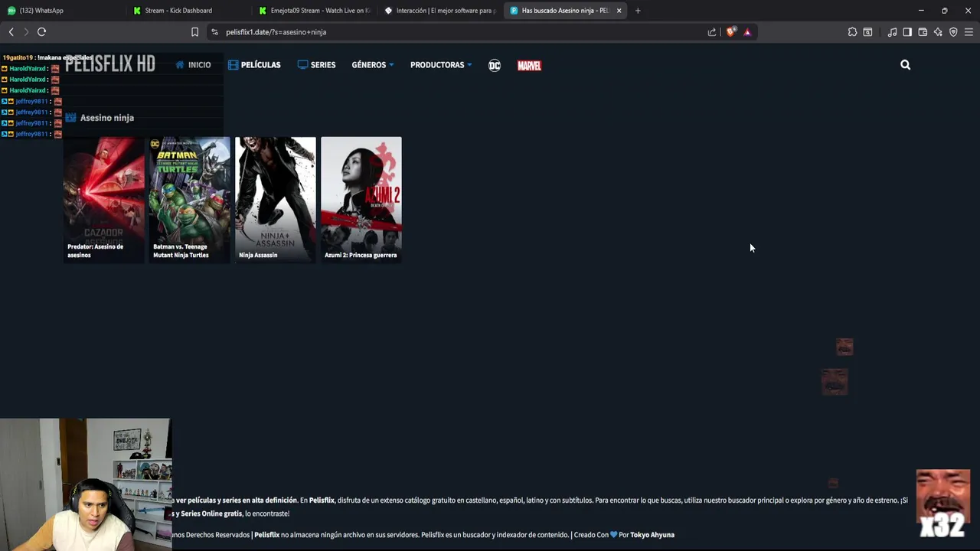
Task: Click the 'Ninja Assassin' title text
Action: coord(258,255)
